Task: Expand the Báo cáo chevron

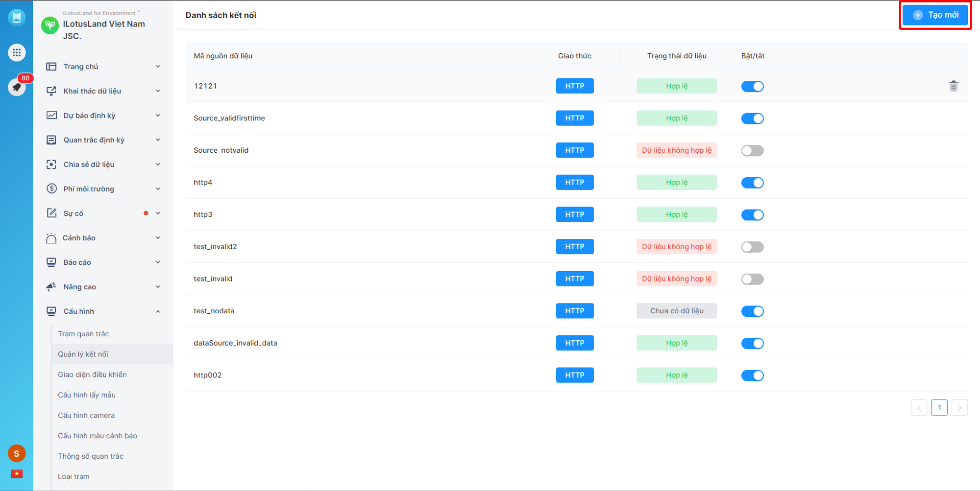Action: (x=158, y=262)
